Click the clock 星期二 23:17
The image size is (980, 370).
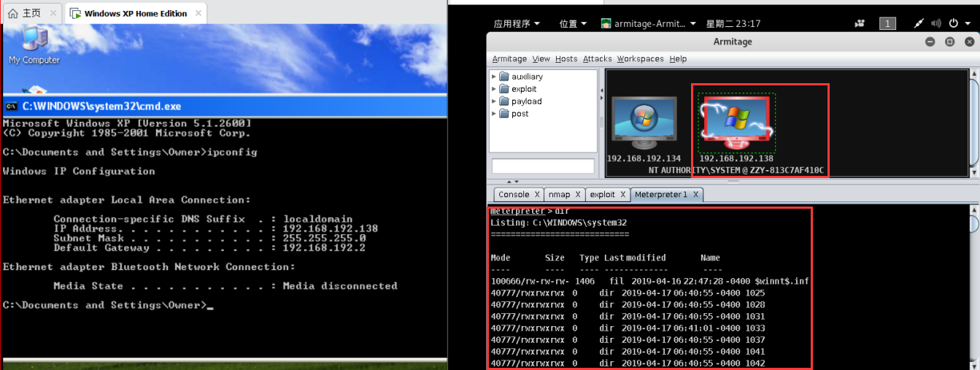[x=735, y=23]
